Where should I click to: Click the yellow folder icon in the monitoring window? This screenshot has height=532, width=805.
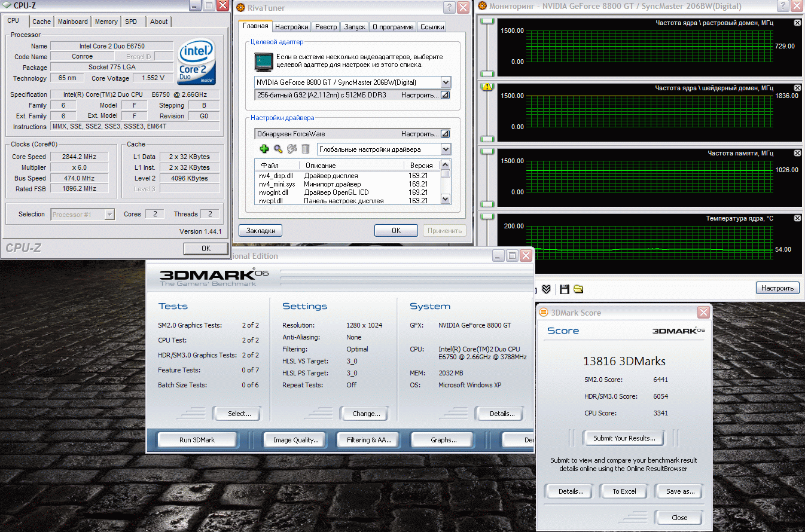(x=578, y=289)
